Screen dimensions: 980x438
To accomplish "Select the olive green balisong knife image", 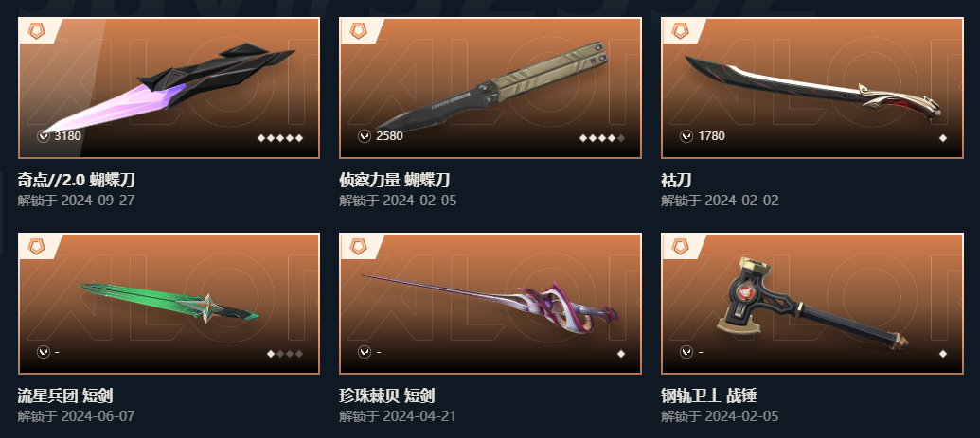I will coord(490,84).
